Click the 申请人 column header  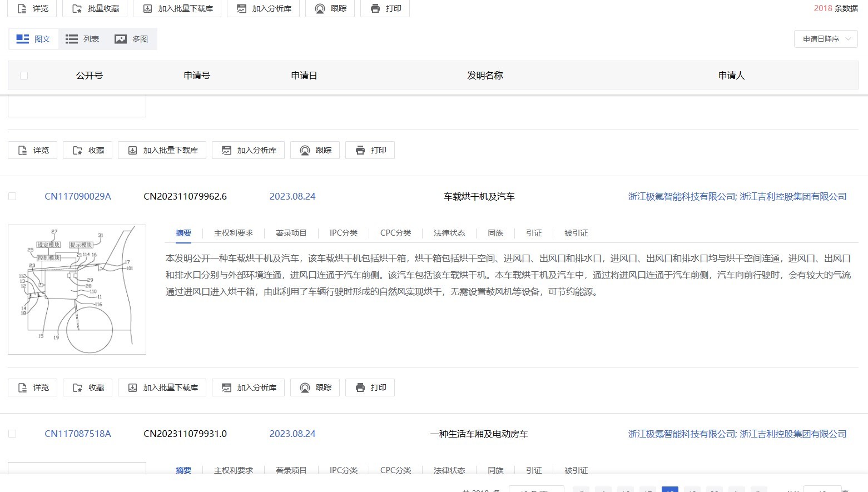tap(731, 76)
